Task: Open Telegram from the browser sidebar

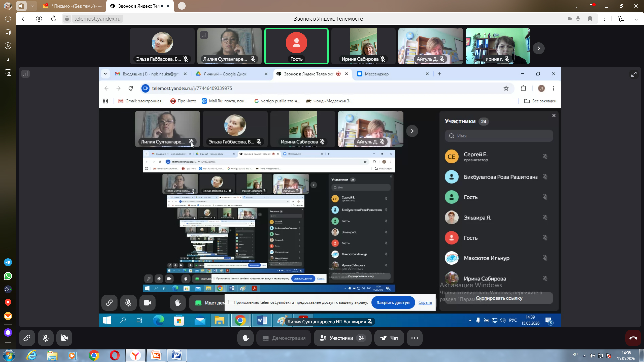Action: pyautogui.click(x=8, y=262)
